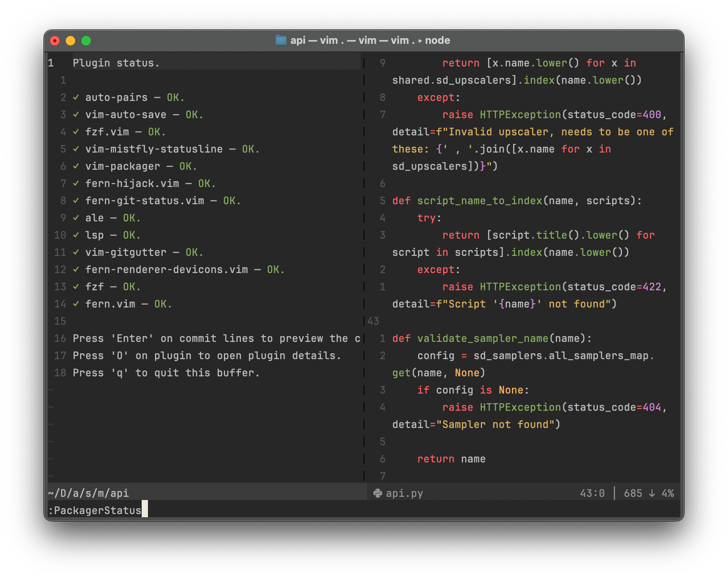Click the checkmark beside vim-packager
728x579 pixels.
coord(76,166)
